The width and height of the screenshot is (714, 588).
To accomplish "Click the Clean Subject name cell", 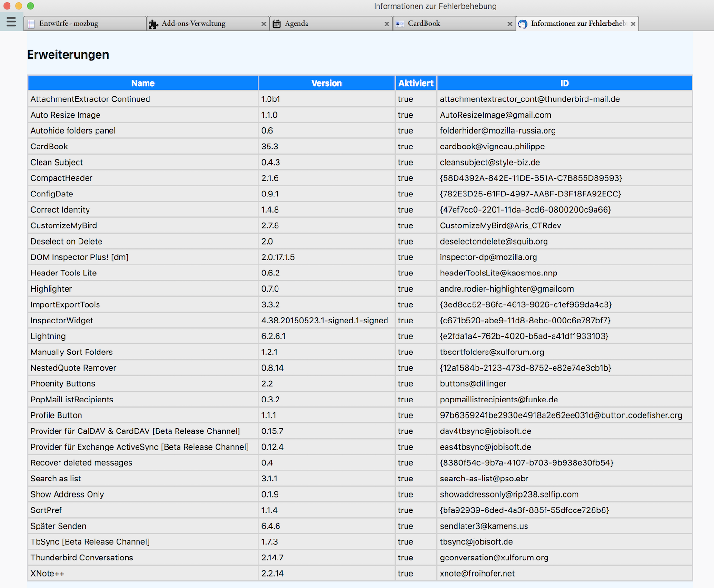I will click(143, 162).
